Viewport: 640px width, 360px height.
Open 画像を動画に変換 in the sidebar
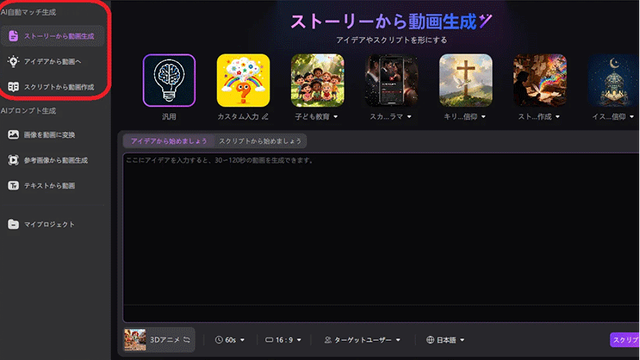coord(52,135)
